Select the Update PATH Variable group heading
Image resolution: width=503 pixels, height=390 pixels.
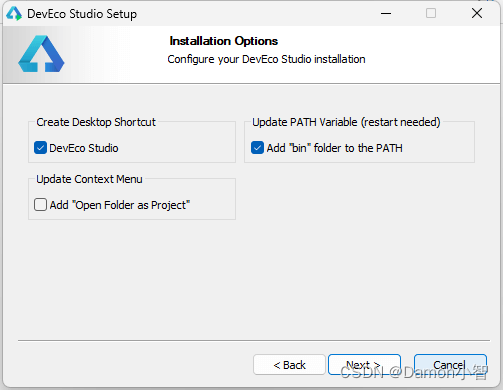coord(346,122)
